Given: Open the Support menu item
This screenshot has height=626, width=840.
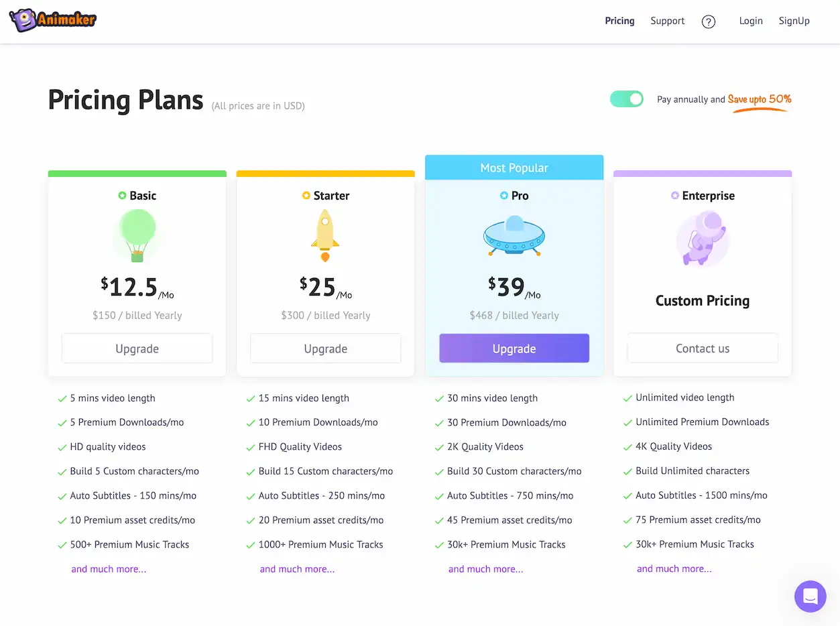Looking at the screenshot, I should pyautogui.click(x=667, y=21).
